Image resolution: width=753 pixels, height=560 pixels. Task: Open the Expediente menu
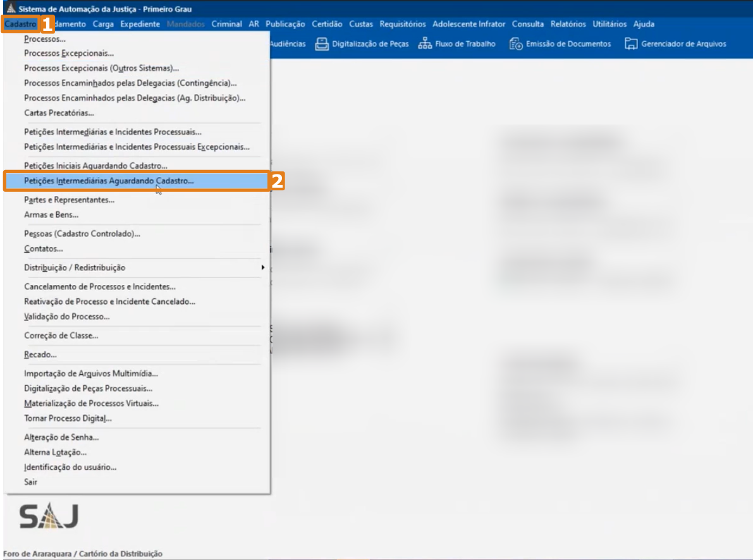pos(140,24)
